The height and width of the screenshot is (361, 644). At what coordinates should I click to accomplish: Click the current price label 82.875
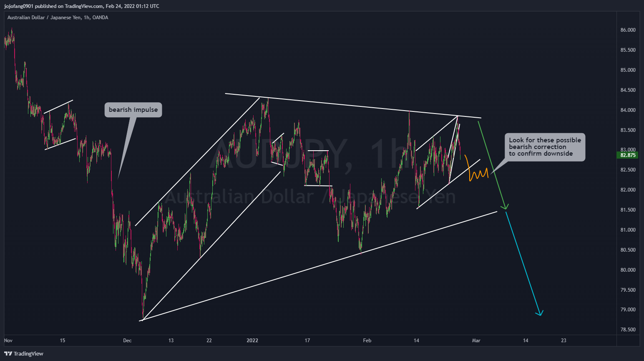pyautogui.click(x=628, y=155)
